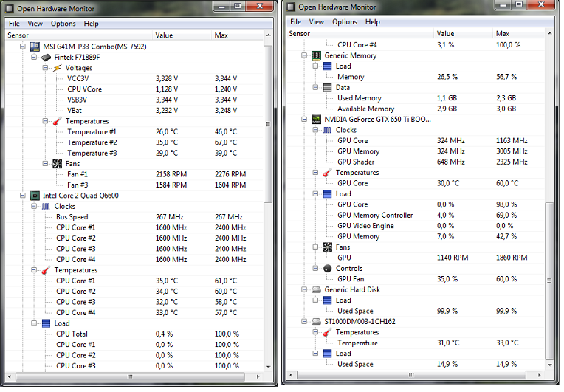Select the GPU Memory Controller row
The height and width of the screenshot is (392, 564).
click(416, 215)
